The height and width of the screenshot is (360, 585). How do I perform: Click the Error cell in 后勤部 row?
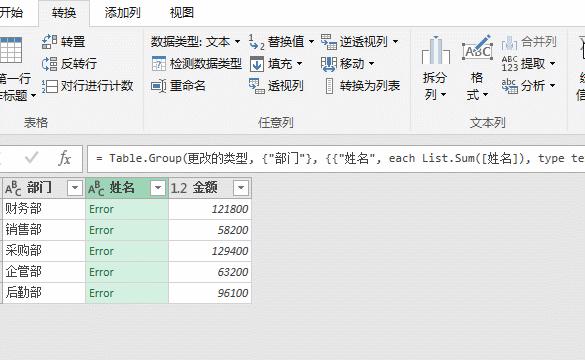[127, 292]
